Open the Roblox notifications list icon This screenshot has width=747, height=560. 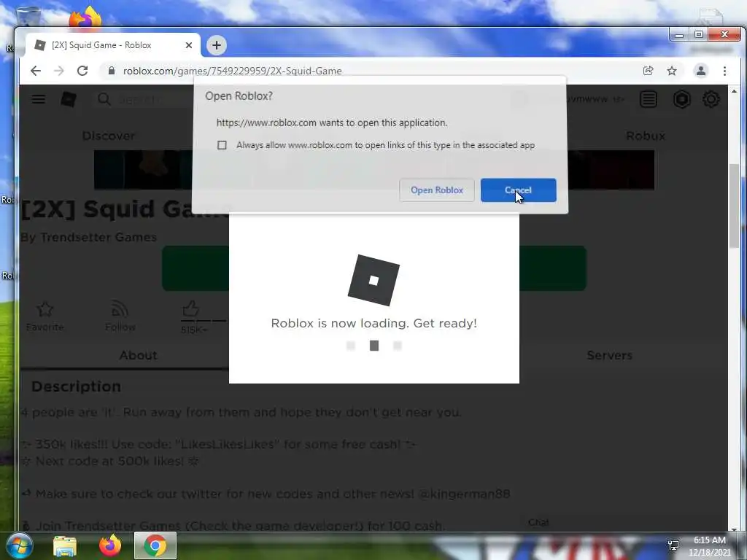[x=649, y=99]
